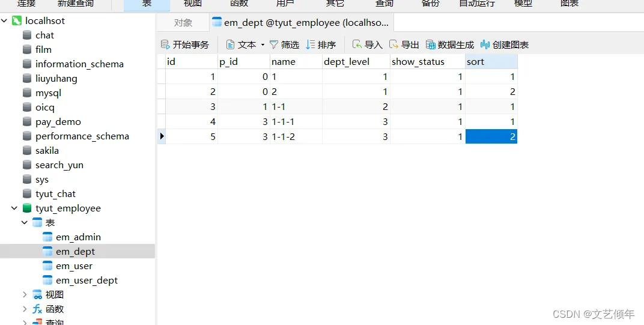Expand the 视图 views folder
The height and width of the screenshot is (325, 644).
[x=25, y=294]
